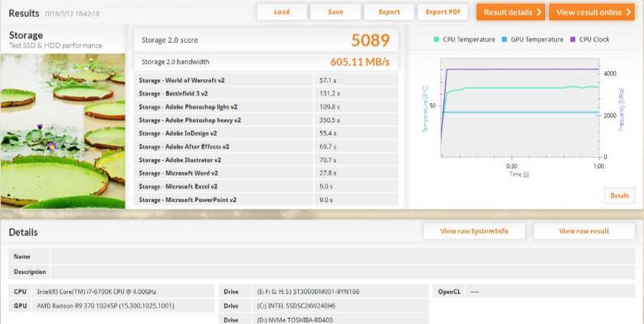Select the Adobe Photoshop heavy v2 row

(266, 119)
